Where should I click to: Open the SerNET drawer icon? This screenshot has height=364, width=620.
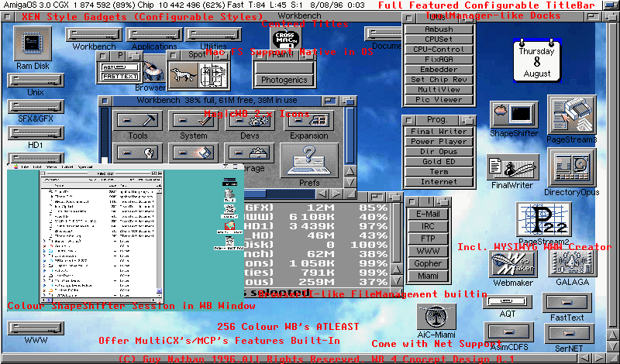click(569, 334)
